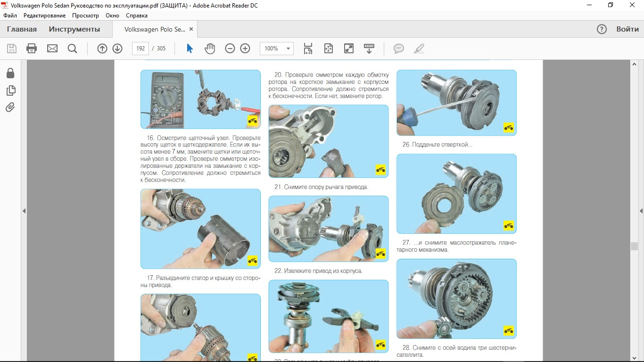Zoom in with plus icon
Screen dimensions: 644x362
tap(245, 49)
